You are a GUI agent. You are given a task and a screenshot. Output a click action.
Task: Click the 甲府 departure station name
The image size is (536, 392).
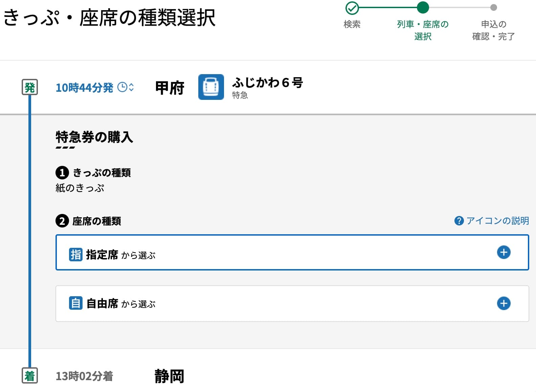pos(170,88)
